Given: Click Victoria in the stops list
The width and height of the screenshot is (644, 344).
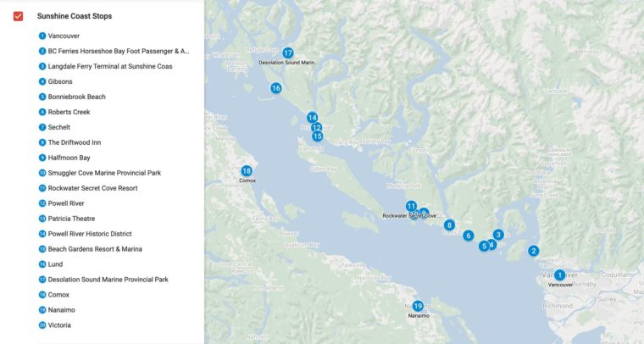Looking at the screenshot, I should (59, 325).
